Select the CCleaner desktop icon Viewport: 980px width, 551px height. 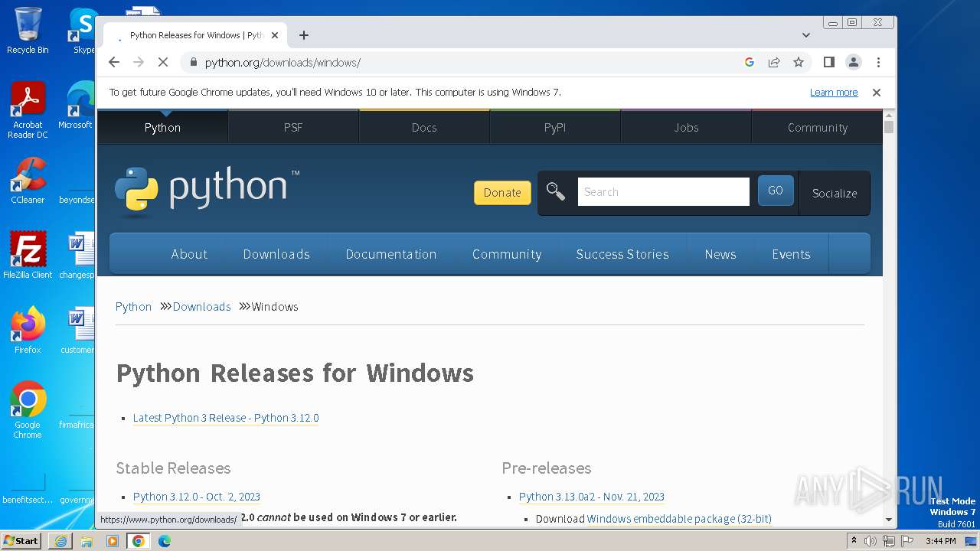pyautogui.click(x=28, y=181)
